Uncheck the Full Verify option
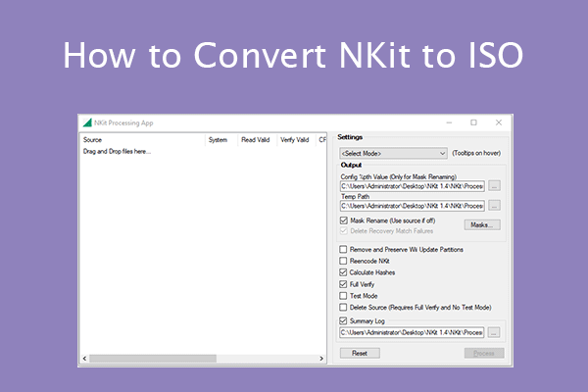Image resolution: width=588 pixels, height=392 pixels. pyautogui.click(x=343, y=284)
